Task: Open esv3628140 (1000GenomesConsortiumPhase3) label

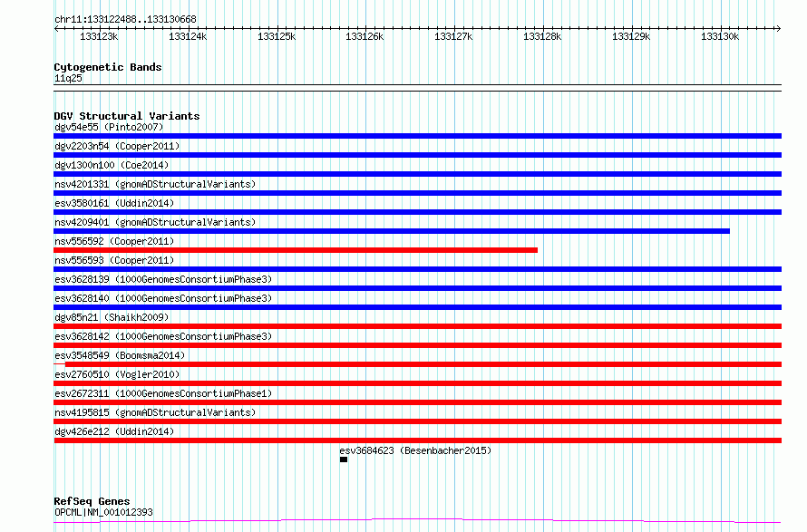Action: pos(163,298)
